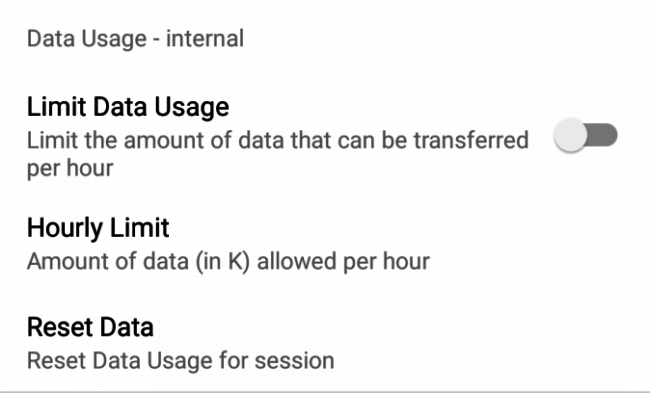Click the toggle knob beside Limit Data Usage

point(570,135)
